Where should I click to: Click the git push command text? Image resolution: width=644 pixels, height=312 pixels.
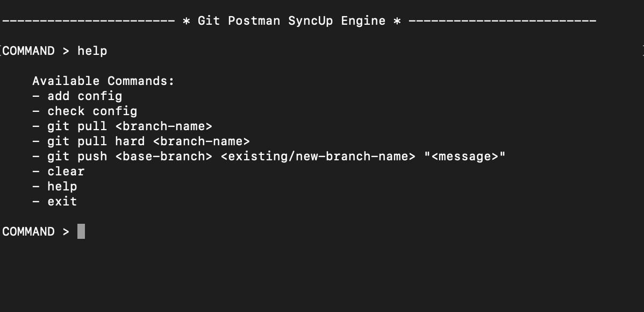point(77,157)
